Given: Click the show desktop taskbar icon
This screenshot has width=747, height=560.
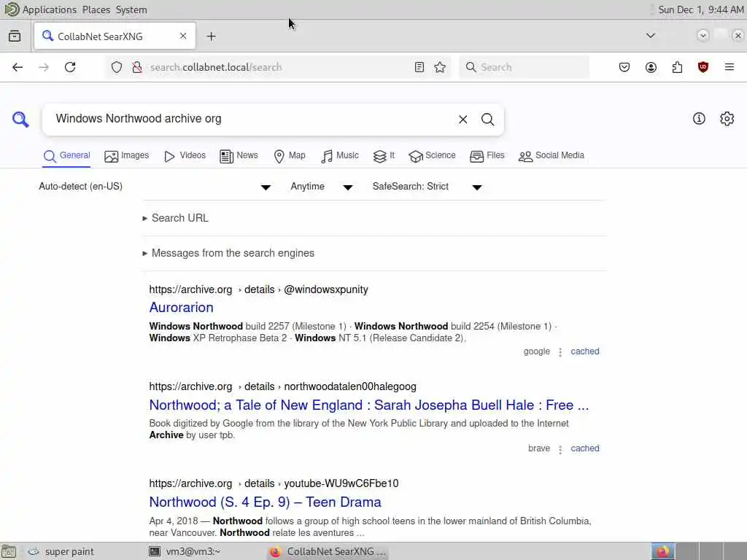Looking at the screenshot, I should click(9, 552).
